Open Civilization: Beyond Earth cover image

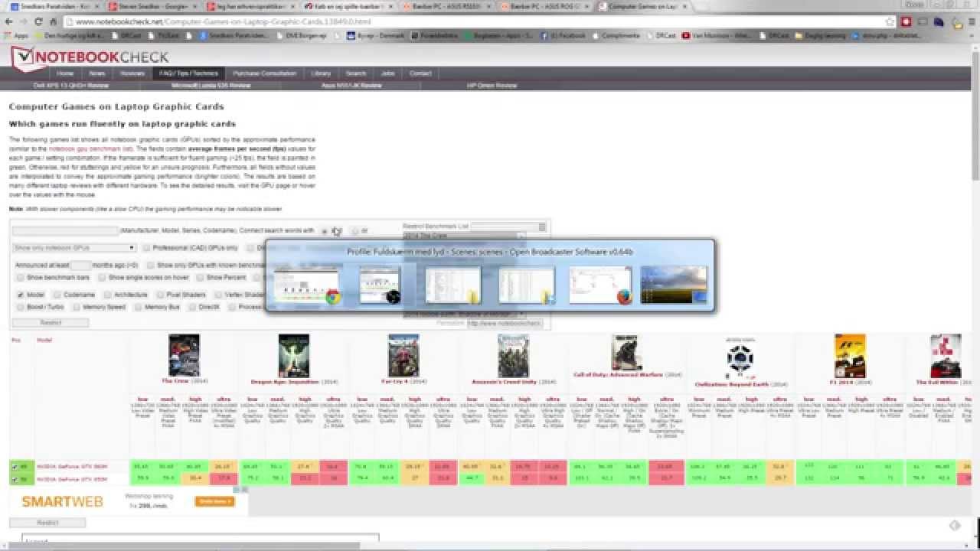(x=740, y=358)
